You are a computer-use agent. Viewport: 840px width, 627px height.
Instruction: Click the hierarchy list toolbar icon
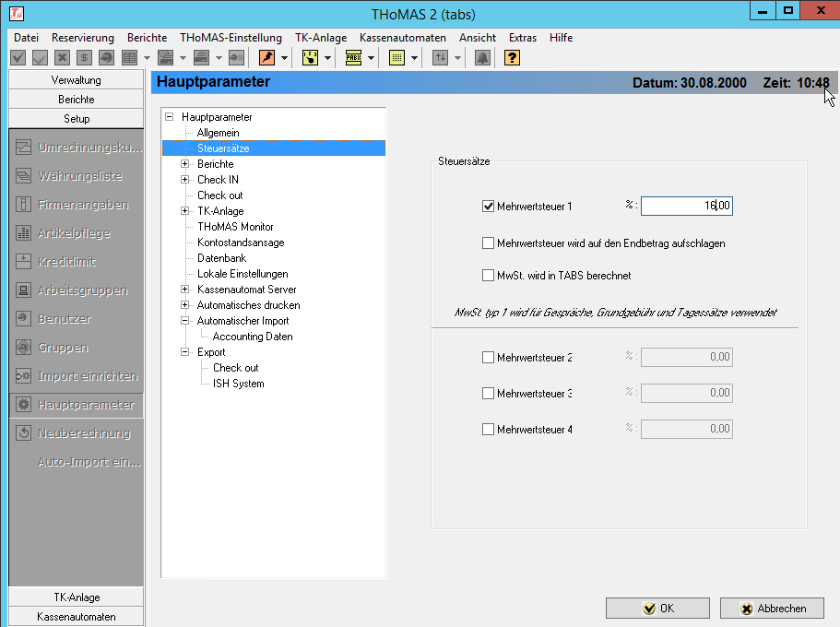click(166, 57)
